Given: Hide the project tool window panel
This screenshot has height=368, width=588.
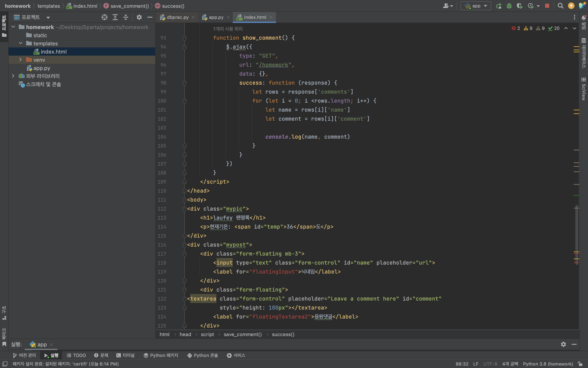Looking at the screenshot, I should coord(150,17).
